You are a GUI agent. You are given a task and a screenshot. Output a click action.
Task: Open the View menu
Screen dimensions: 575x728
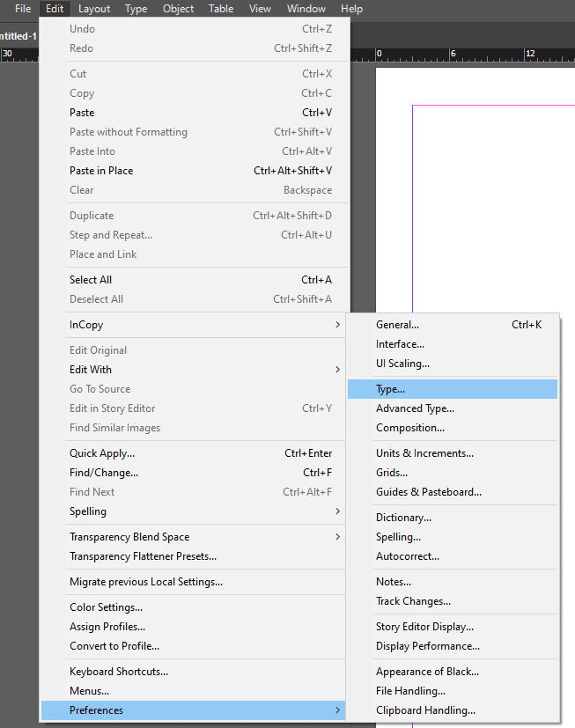tap(260, 9)
